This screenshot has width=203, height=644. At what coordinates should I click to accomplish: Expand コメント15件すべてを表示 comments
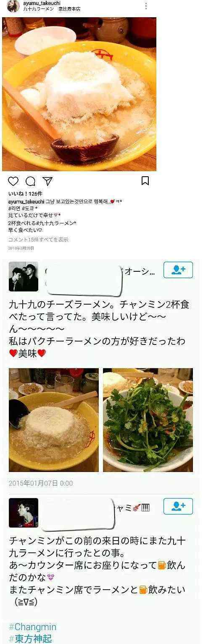coord(38,239)
